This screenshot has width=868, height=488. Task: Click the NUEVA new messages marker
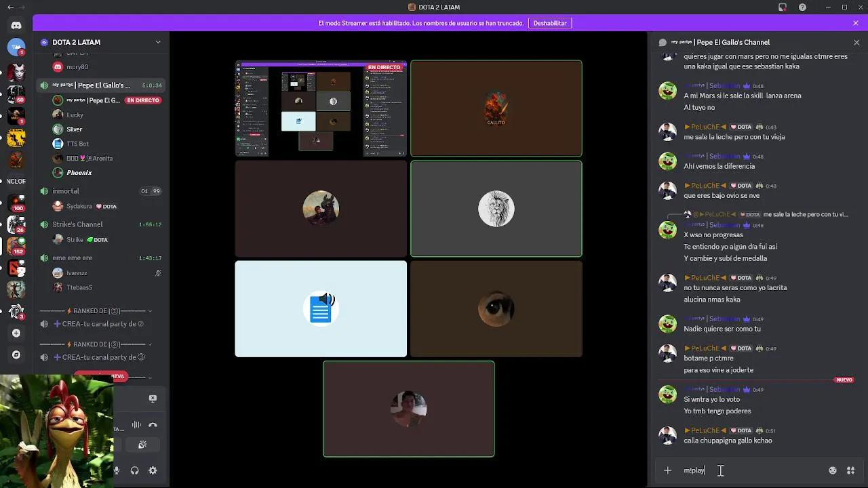[x=844, y=380]
